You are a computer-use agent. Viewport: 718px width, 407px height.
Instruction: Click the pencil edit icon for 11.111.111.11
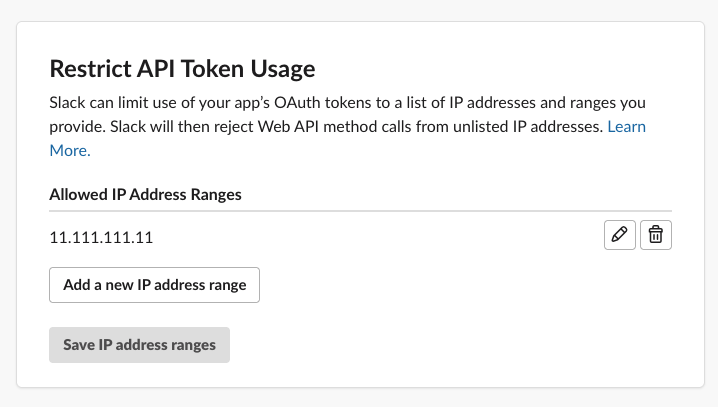620,235
